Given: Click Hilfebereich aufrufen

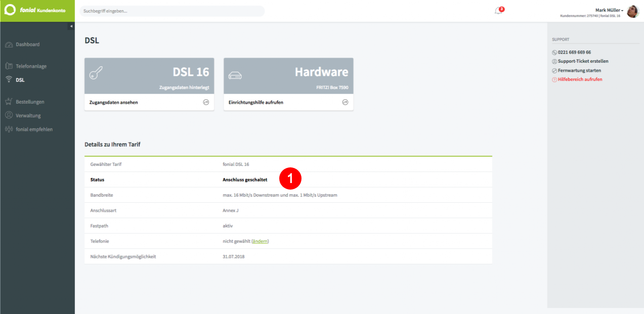Looking at the screenshot, I should click(x=580, y=79).
